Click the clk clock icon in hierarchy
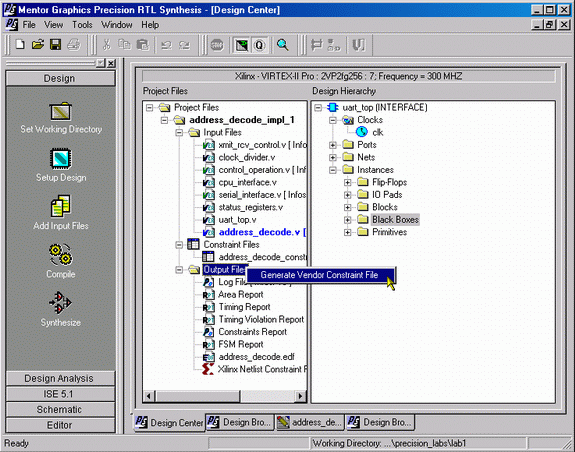 [362, 132]
